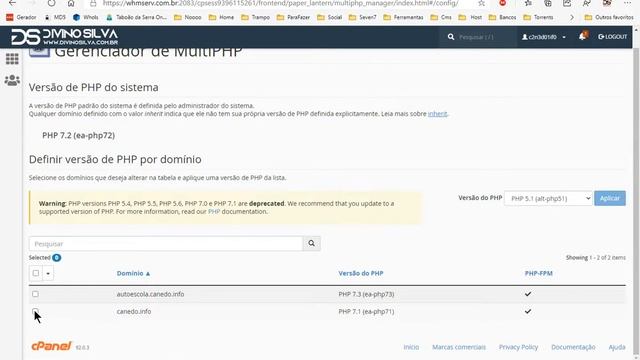The width and height of the screenshot is (640, 360).
Task: Open ParaFazer bookmarks folder
Action: pyautogui.click(x=293, y=17)
